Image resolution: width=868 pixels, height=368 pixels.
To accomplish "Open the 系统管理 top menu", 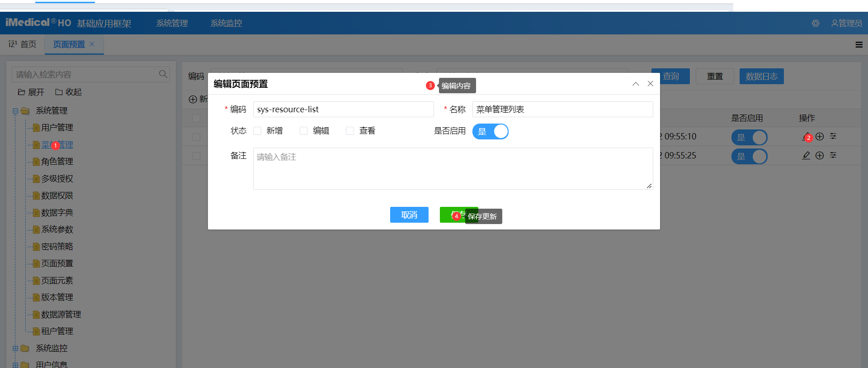I will pos(172,23).
